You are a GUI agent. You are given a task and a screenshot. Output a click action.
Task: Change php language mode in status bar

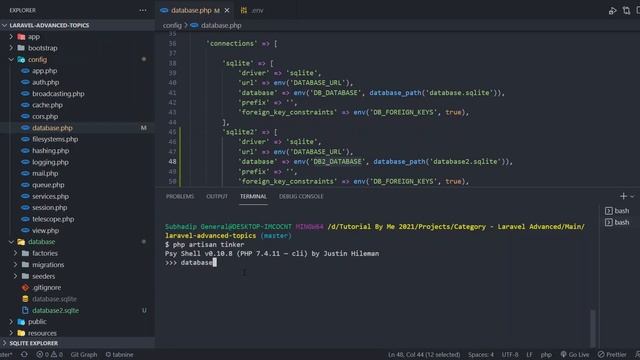coord(546,355)
